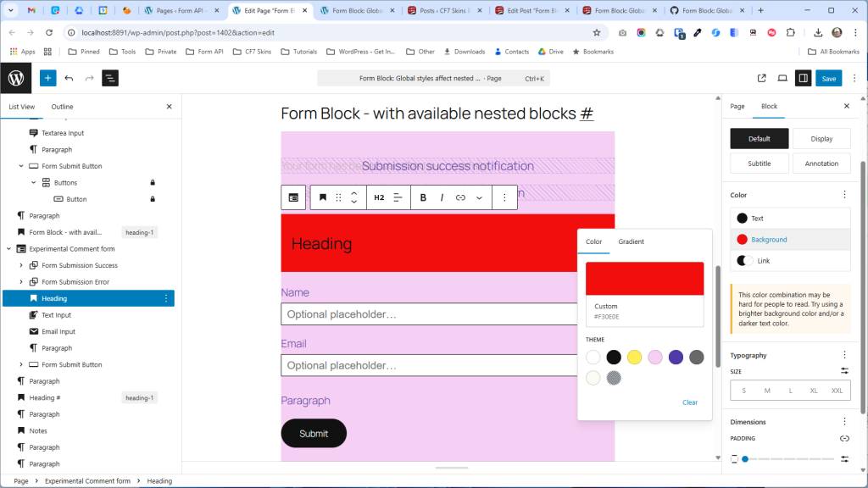Screen dimensions: 868x488
Task: Click the View Page external link icon
Action: pyautogui.click(x=761, y=78)
